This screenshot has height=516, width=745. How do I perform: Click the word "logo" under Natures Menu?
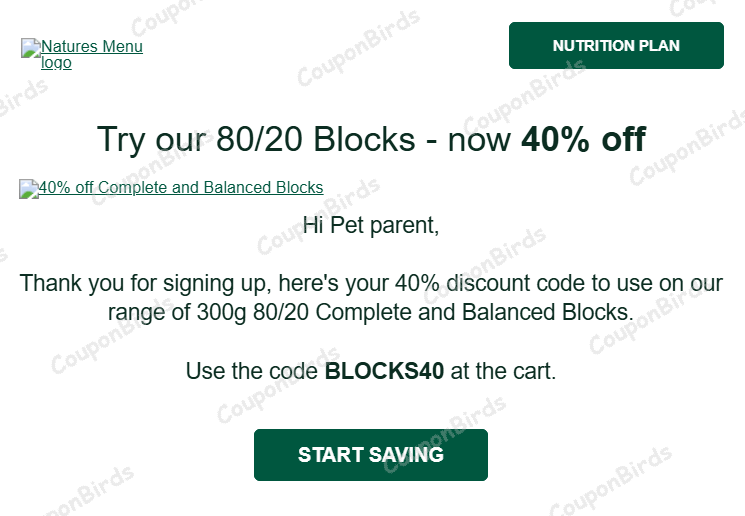tap(56, 63)
